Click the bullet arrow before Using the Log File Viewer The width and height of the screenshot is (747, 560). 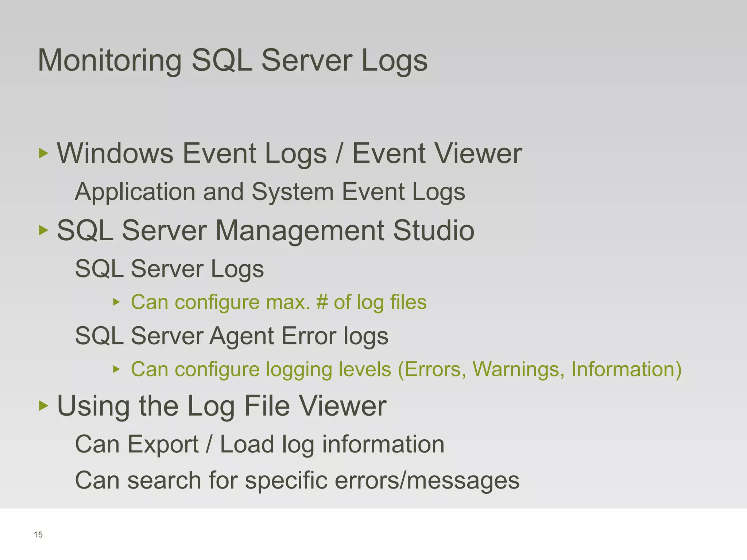[43, 405]
